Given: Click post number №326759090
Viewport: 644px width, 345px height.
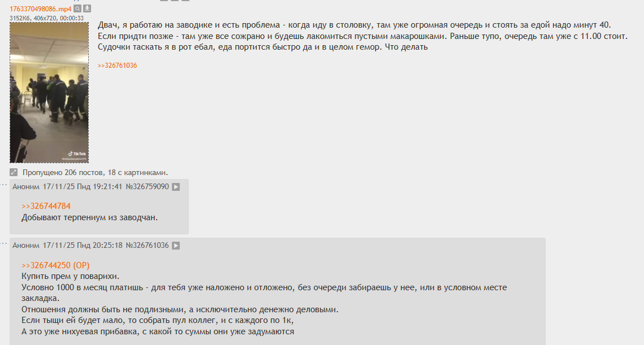Looking at the screenshot, I should [x=147, y=187].
